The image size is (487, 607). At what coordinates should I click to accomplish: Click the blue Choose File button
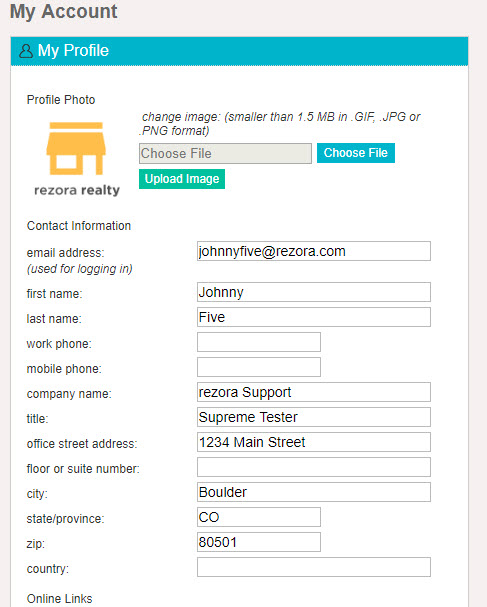point(356,153)
